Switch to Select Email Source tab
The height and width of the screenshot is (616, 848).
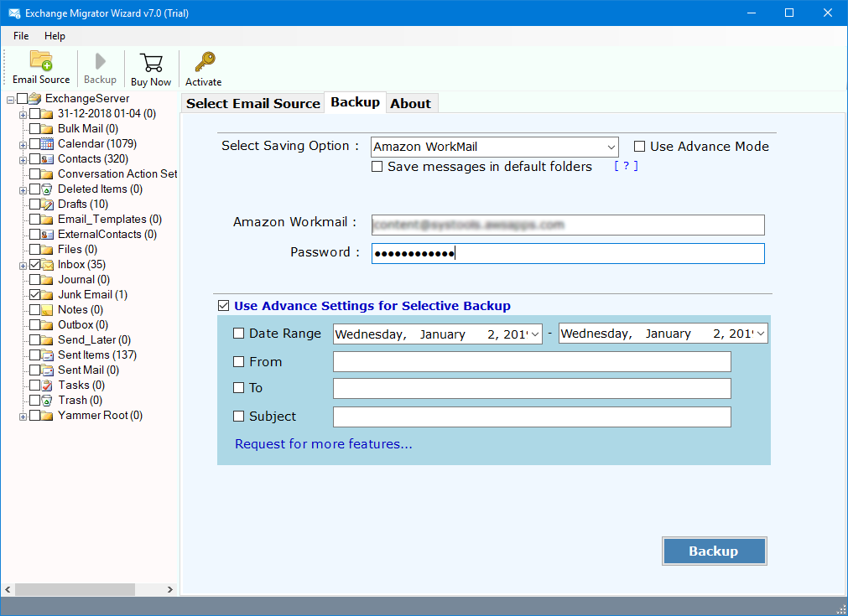pyautogui.click(x=253, y=103)
